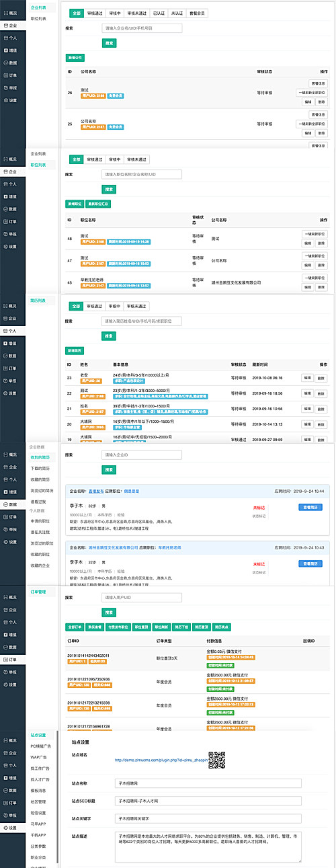Click the QR code beside the site domain
Image resolution: width=336 pixels, height=868 pixels.
pos(216,760)
